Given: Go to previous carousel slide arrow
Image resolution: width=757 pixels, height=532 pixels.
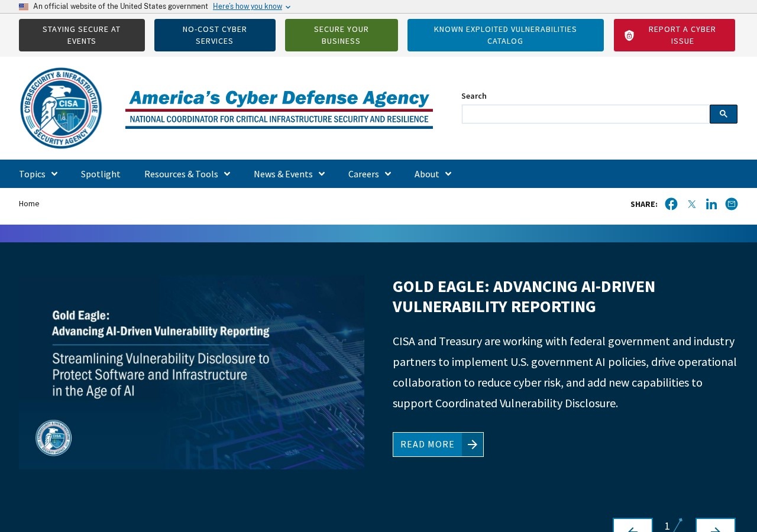Looking at the screenshot, I should [x=632, y=525].
